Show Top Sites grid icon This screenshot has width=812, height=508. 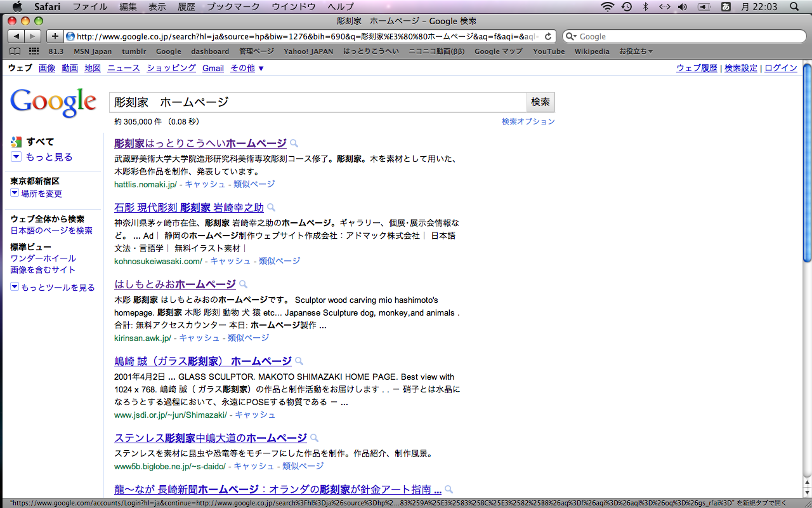tap(34, 51)
